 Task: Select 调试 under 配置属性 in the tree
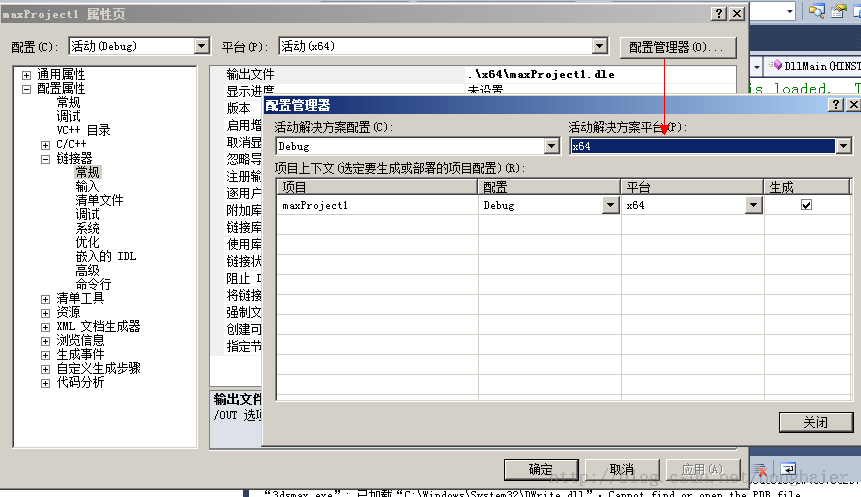[68, 116]
